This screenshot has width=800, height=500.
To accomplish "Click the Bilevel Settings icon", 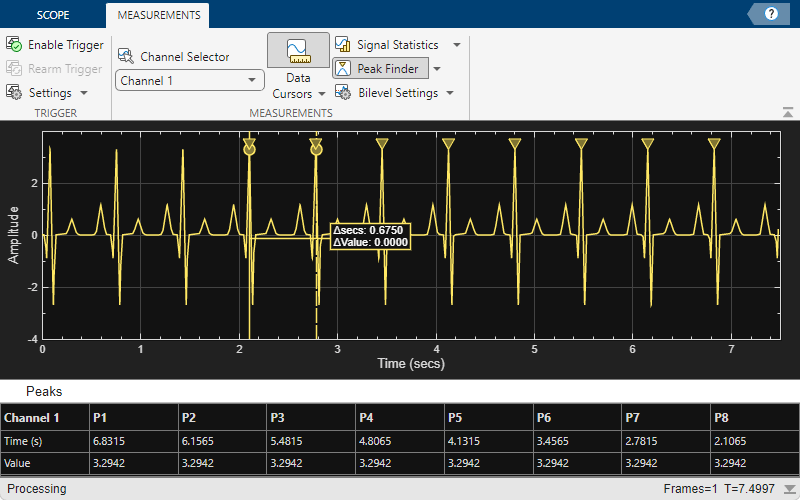I will [343, 93].
